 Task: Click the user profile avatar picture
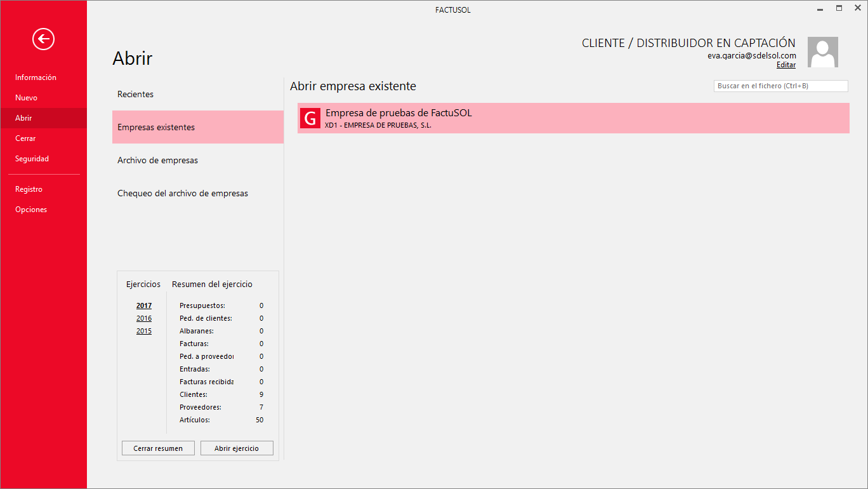[x=822, y=52]
